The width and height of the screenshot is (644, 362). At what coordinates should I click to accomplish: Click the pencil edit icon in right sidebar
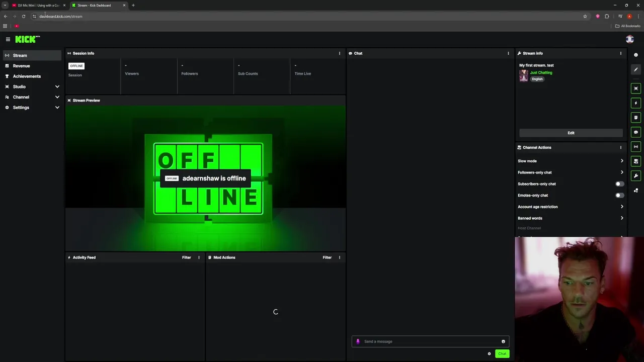tap(636, 70)
